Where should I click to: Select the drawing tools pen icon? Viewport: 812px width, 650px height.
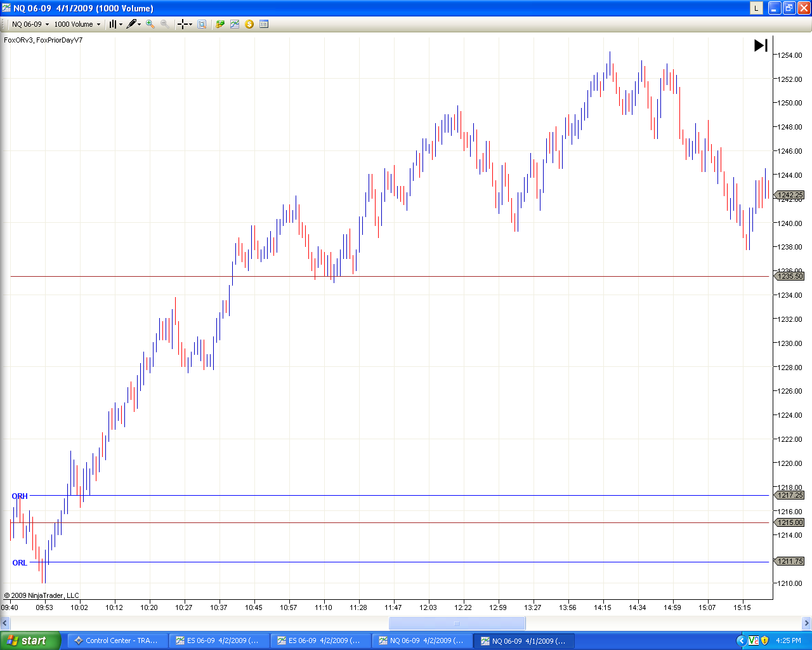click(131, 24)
